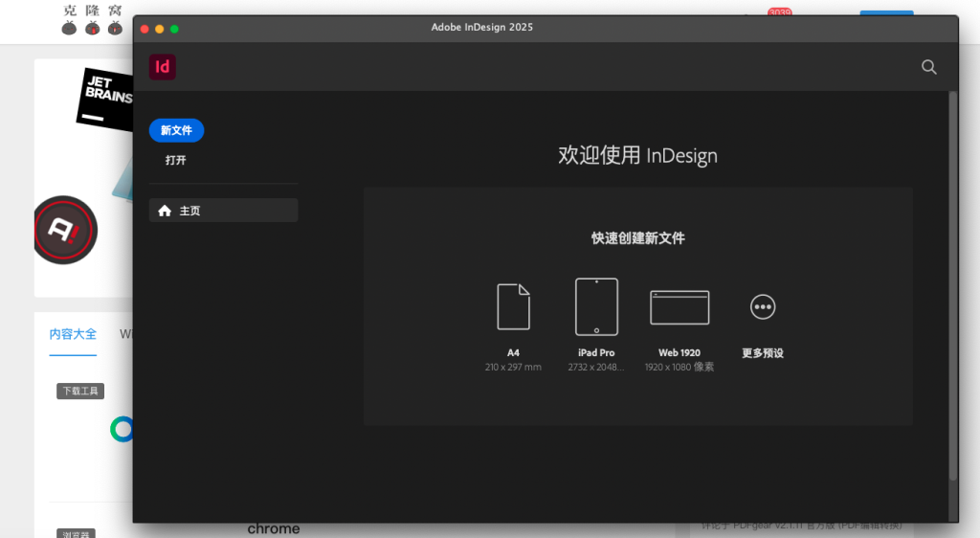Screen dimensions: 980x538
Task: Open the search magnifier in InDesign
Action: pos(928,67)
